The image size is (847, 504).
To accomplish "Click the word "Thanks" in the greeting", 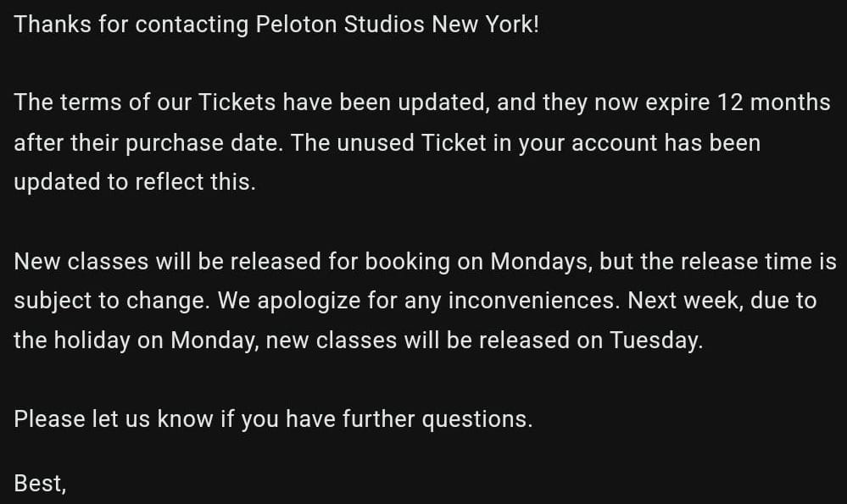I will [53, 24].
